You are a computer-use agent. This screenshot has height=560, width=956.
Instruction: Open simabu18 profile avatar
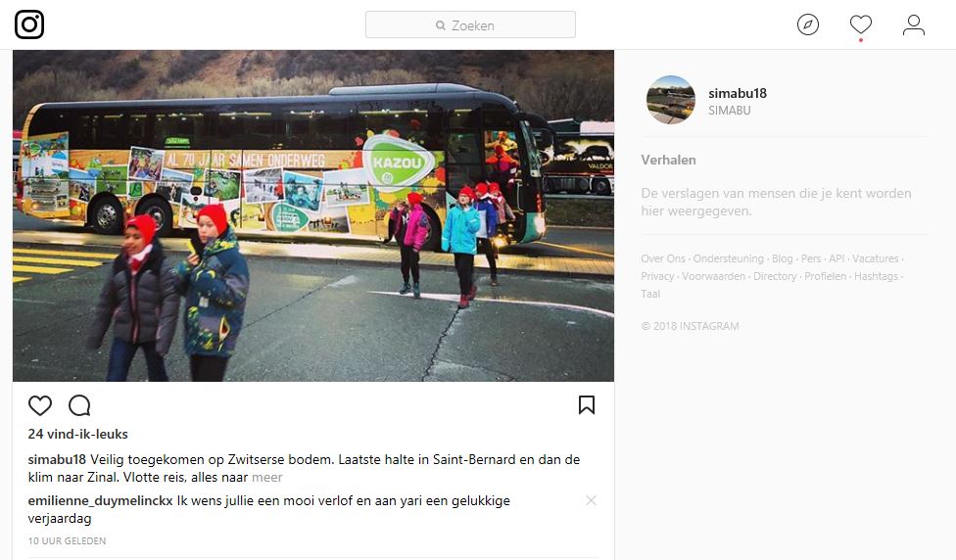[x=671, y=100]
